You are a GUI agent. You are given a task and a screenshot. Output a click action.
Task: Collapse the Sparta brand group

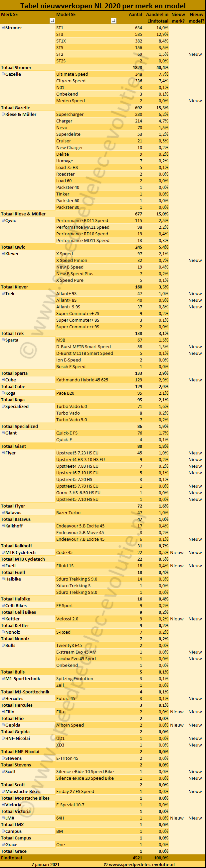click(x=3, y=340)
